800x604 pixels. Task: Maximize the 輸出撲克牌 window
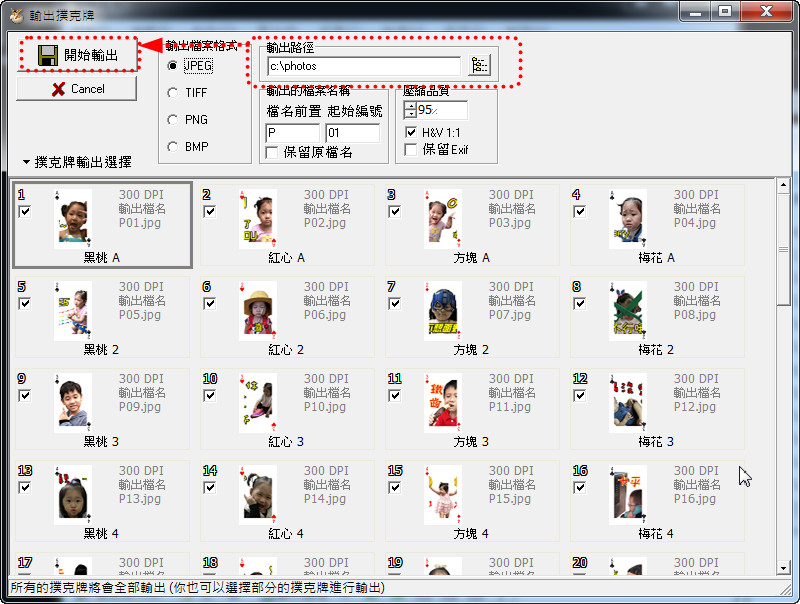(724, 11)
